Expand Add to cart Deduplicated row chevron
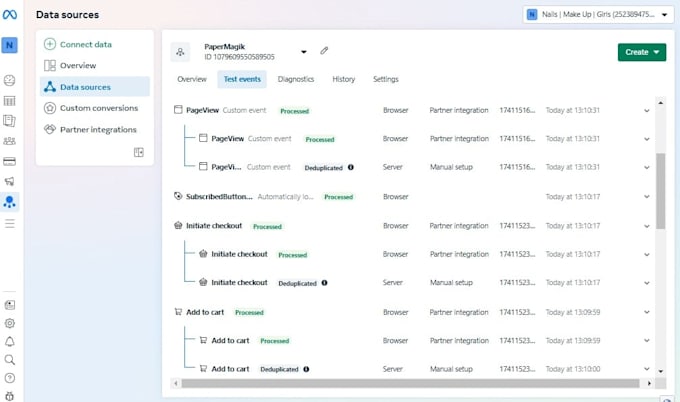 click(647, 369)
